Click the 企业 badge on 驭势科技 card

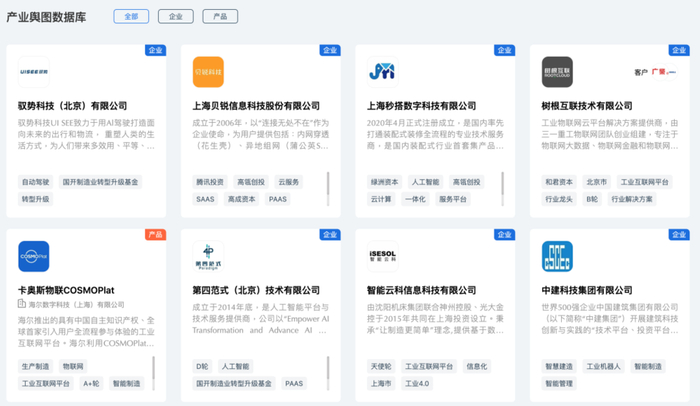point(155,50)
